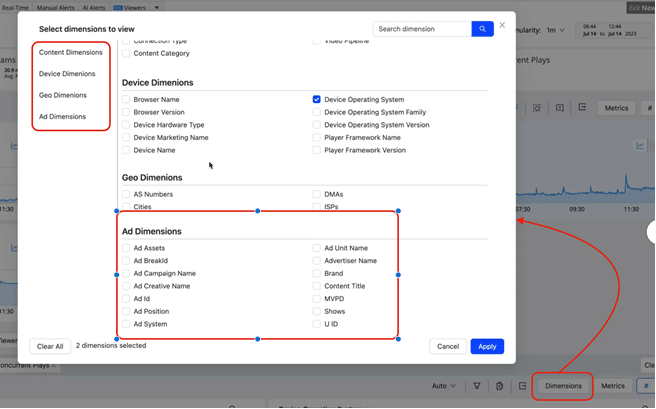Click the Clear All button
The width and height of the screenshot is (656, 409).
[x=50, y=346]
